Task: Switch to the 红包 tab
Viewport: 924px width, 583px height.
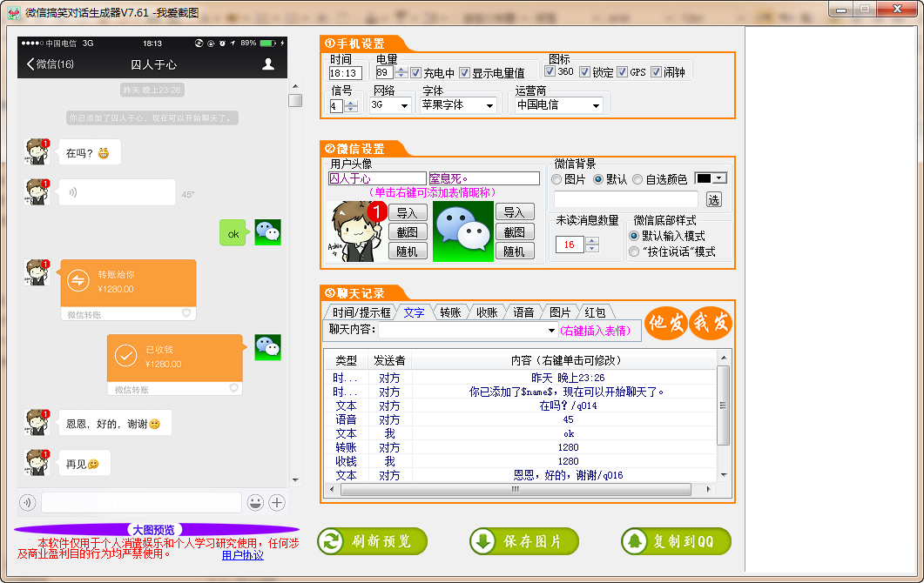Action: pos(595,312)
